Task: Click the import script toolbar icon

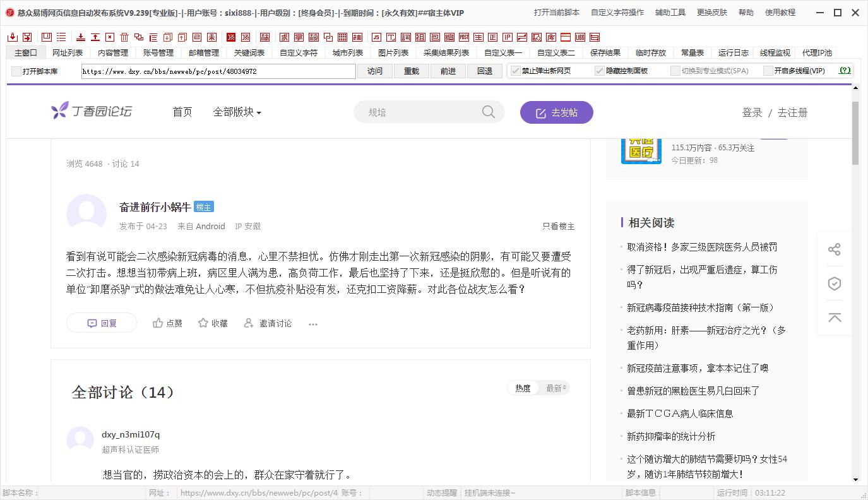Action: click(13, 37)
